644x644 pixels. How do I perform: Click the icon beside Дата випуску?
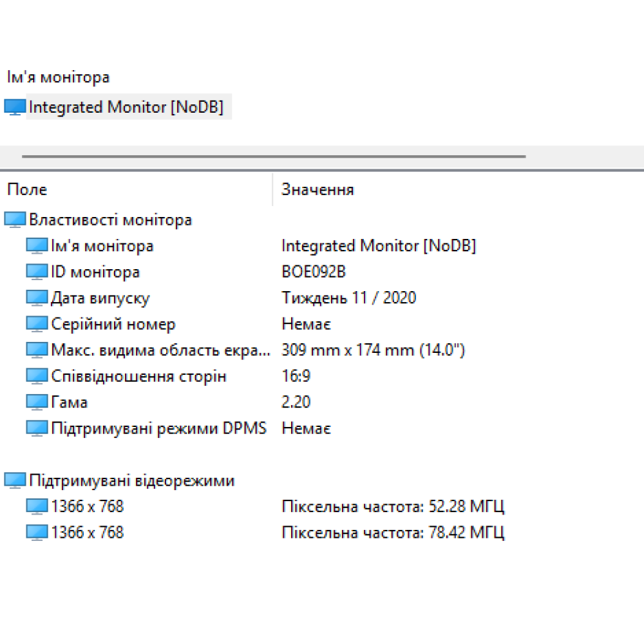(37, 298)
